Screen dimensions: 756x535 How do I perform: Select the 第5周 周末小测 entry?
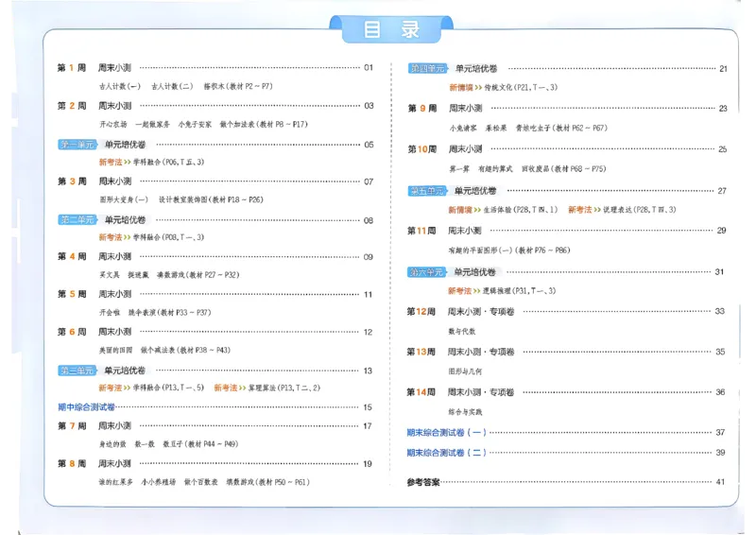click(215, 294)
